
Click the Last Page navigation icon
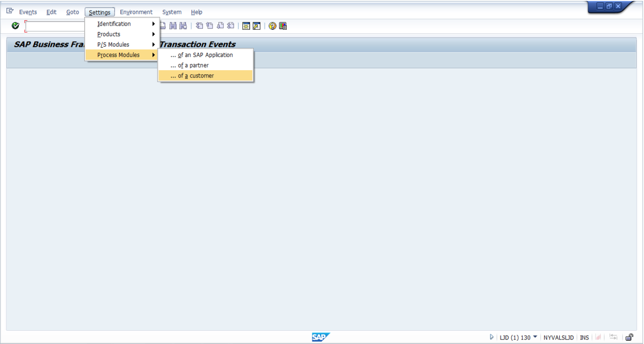(230, 26)
